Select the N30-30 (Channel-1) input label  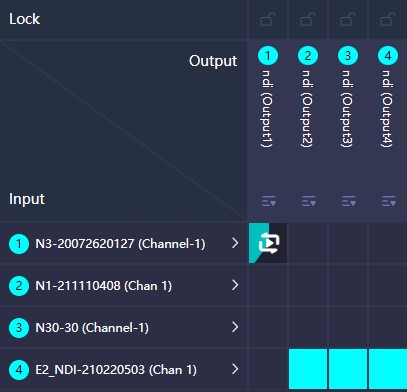92,328
